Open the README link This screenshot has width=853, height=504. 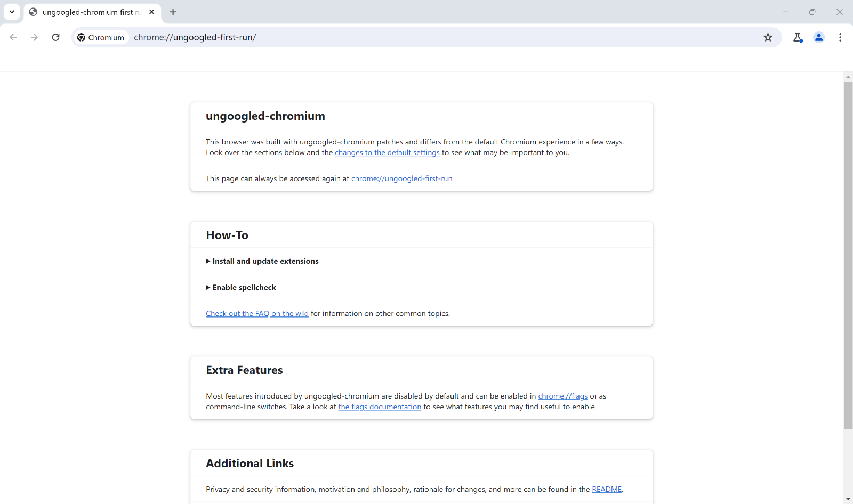click(607, 489)
